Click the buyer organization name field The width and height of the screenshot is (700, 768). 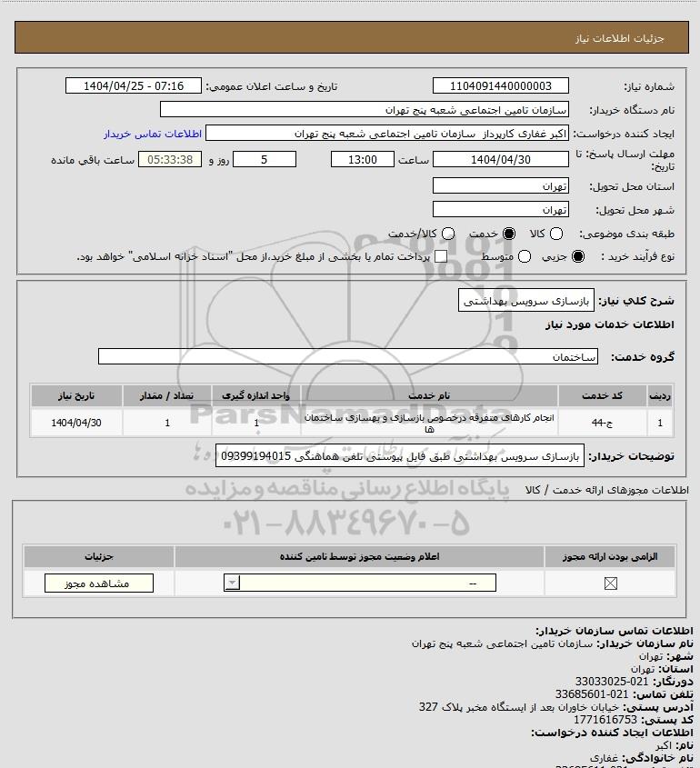365,109
